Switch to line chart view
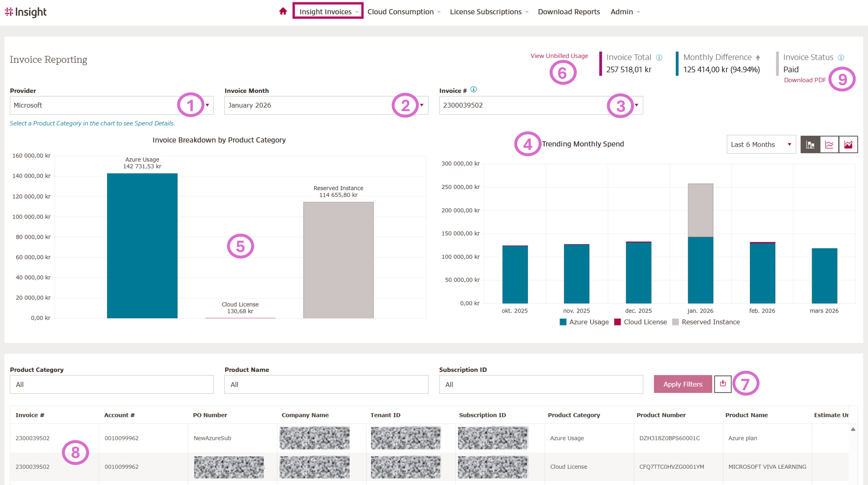 (x=829, y=144)
